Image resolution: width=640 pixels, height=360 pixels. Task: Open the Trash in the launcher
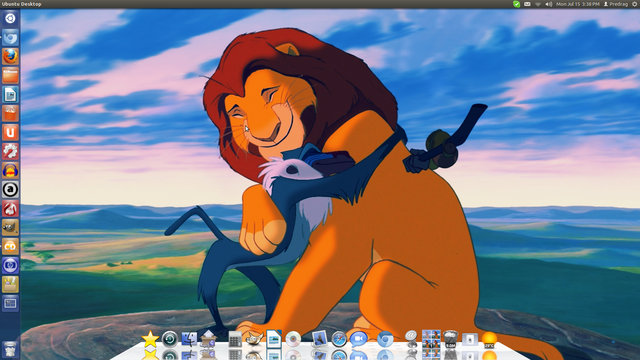10,349
